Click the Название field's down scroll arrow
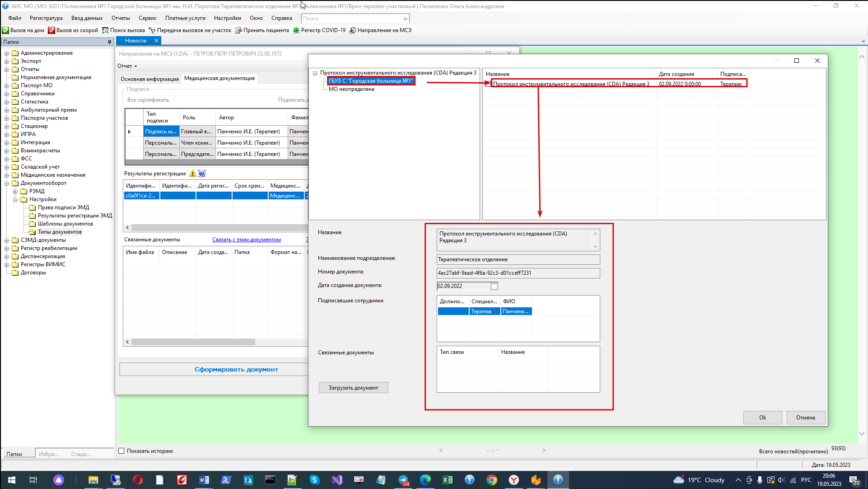This screenshot has height=489, width=868. point(595,247)
